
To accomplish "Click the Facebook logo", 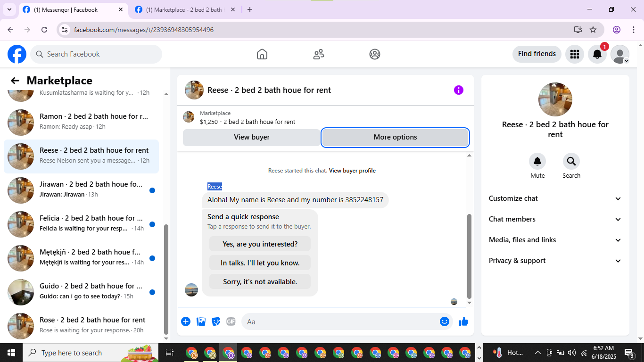I will (x=17, y=54).
